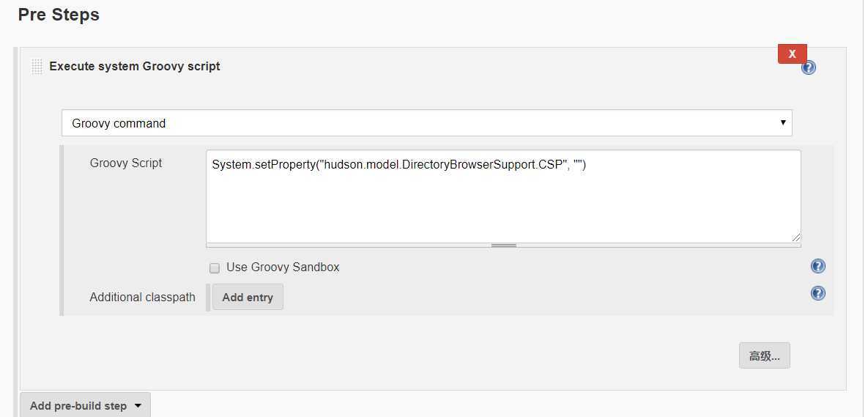Open help for Use Groovy Sandbox
This screenshot has height=417, width=868.
[817, 266]
